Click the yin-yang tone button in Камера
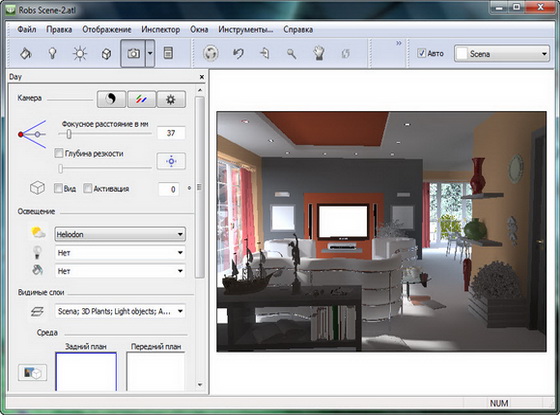 click(x=111, y=99)
